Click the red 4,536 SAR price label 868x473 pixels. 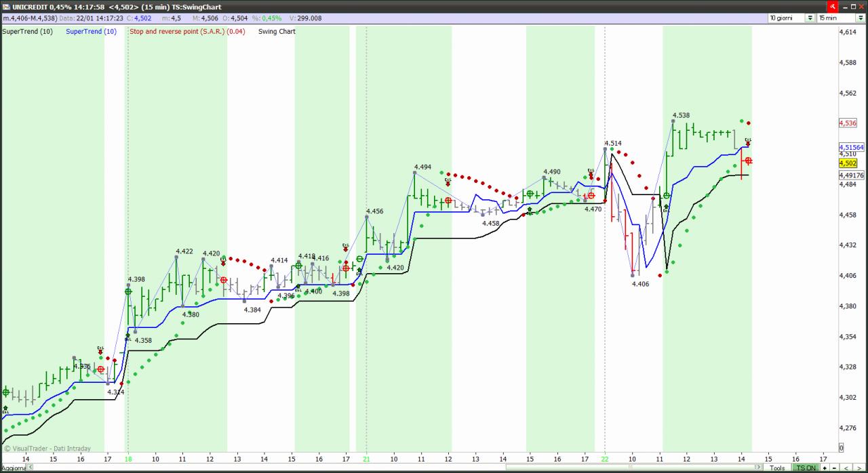pos(848,123)
